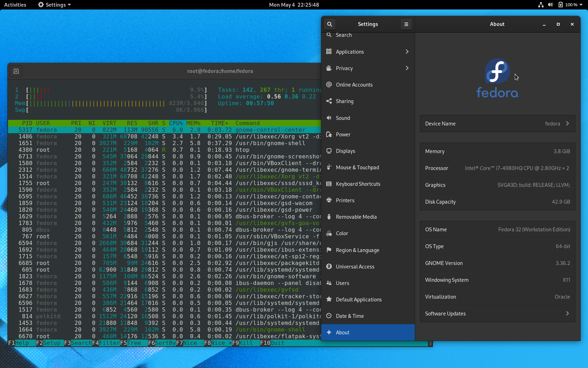Select the /usr/bin/gnome-screenshot process row

tap(164, 156)
